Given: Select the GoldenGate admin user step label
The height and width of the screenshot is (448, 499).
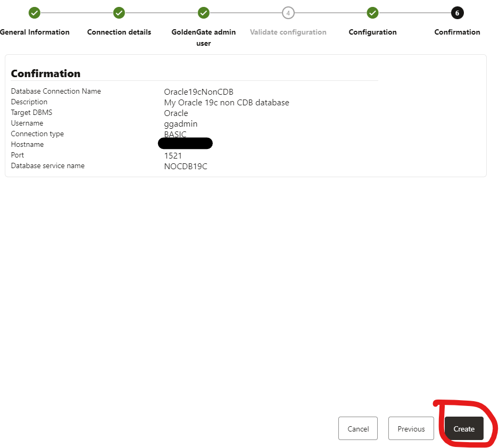Looking at the screenshot, I should pos(203,37).
